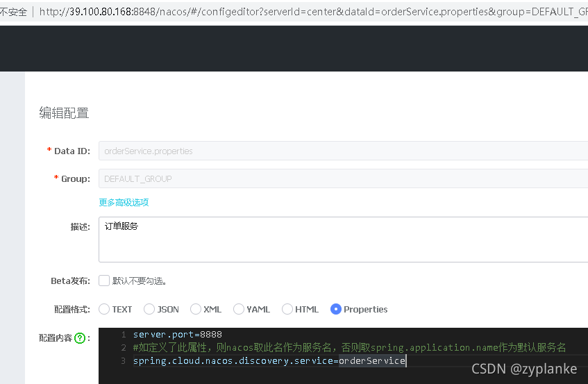Click the server.port=8888 line in editor
The image size is (588, 384).
[178, 334]
